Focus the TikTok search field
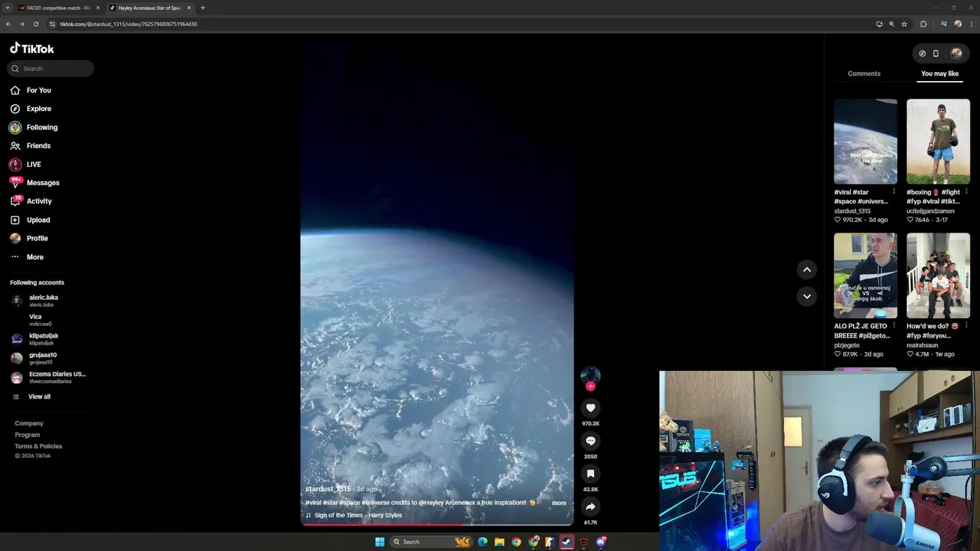The image size is (980, 551). [51, 68]
